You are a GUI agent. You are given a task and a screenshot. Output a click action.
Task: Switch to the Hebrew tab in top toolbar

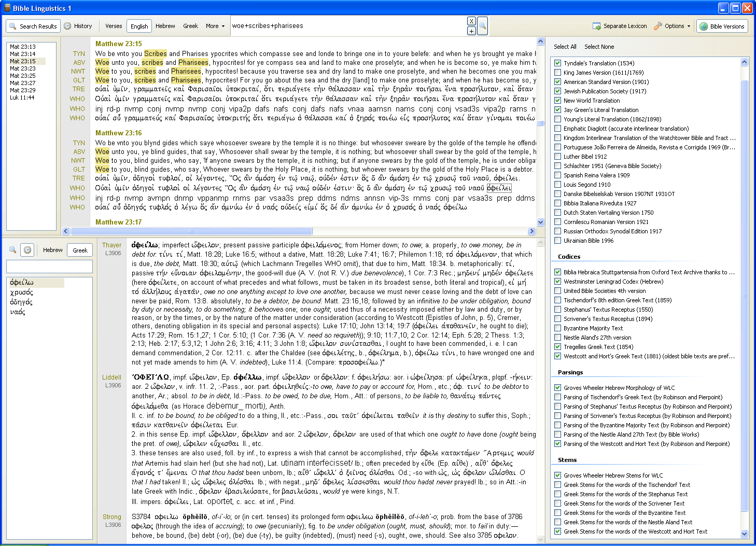click(165, 26)
